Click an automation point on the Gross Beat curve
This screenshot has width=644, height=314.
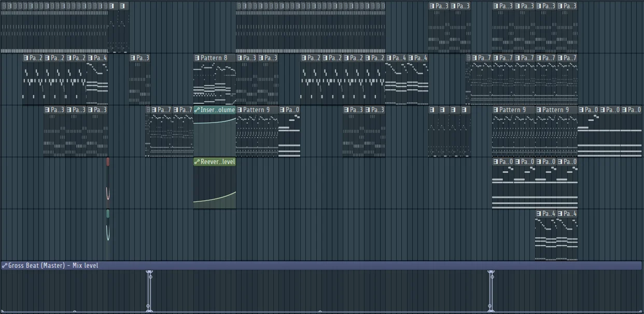[149, 271]
